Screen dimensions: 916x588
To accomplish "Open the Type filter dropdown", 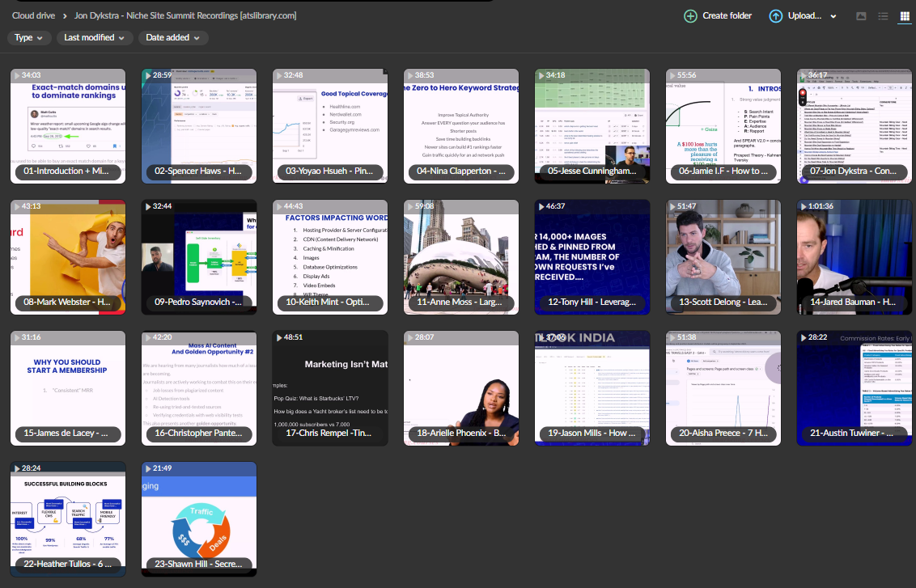I will [29, 38].
